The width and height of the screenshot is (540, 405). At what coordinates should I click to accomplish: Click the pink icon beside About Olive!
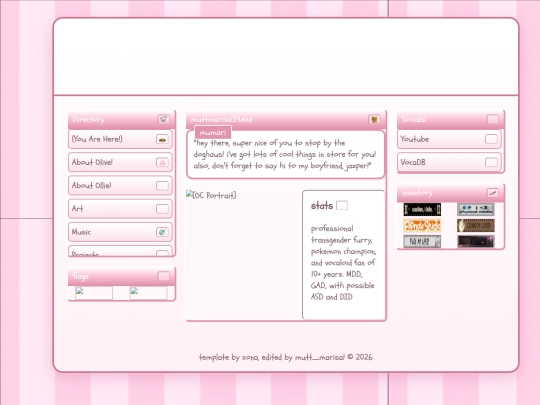pyautogui.click(x=162, y=162)
